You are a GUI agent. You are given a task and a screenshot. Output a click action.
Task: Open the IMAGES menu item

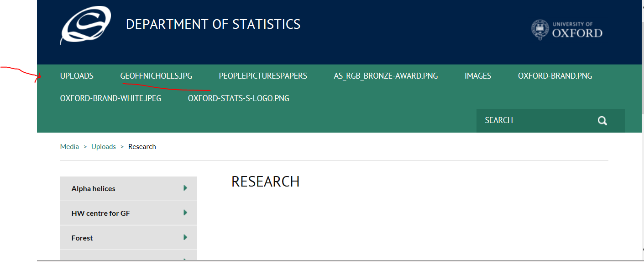[x=478, y=76]
